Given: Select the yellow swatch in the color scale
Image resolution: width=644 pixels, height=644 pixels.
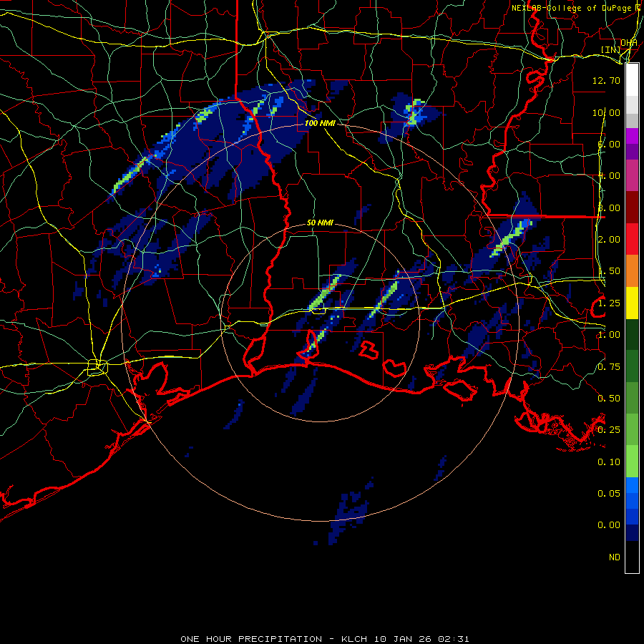Looking at the screenshot, I should click(632, 303).
